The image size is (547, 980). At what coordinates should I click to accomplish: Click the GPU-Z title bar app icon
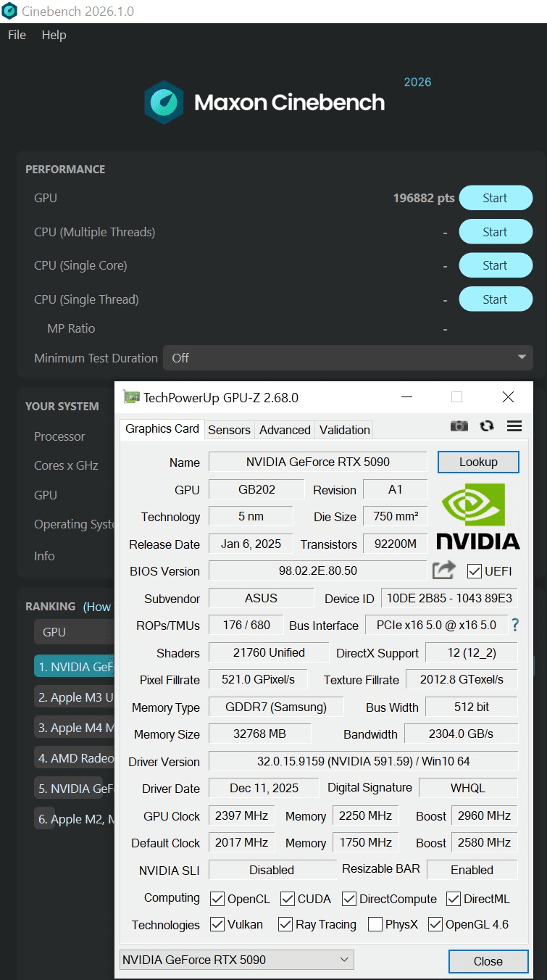click(x=131, y=397)
